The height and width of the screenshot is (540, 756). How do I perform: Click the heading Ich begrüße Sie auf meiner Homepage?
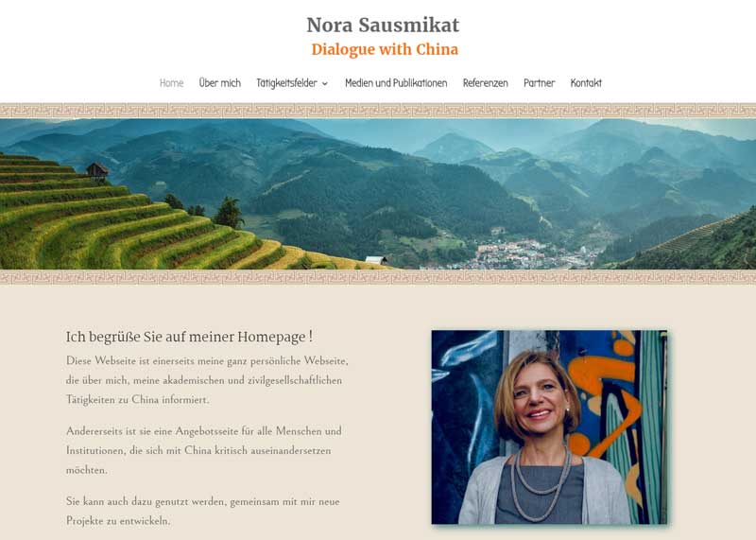[x=189, y=337]
